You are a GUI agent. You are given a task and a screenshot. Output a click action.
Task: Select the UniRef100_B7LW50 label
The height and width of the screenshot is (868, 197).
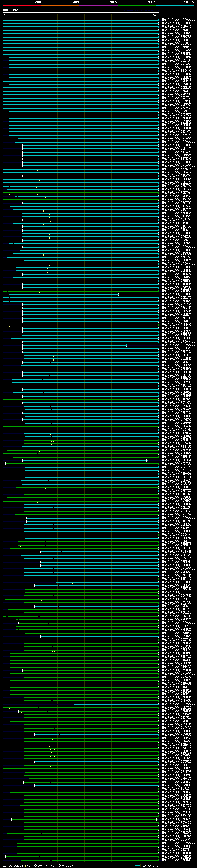point(176,54)
